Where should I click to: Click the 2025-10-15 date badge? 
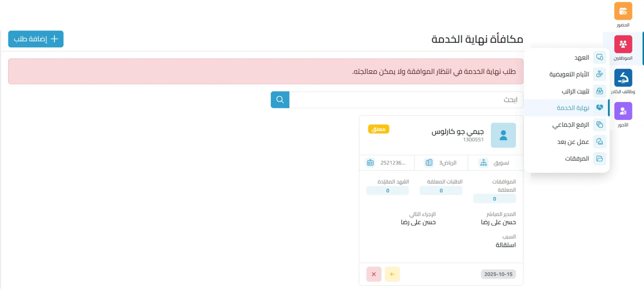[x=498, y=274]
